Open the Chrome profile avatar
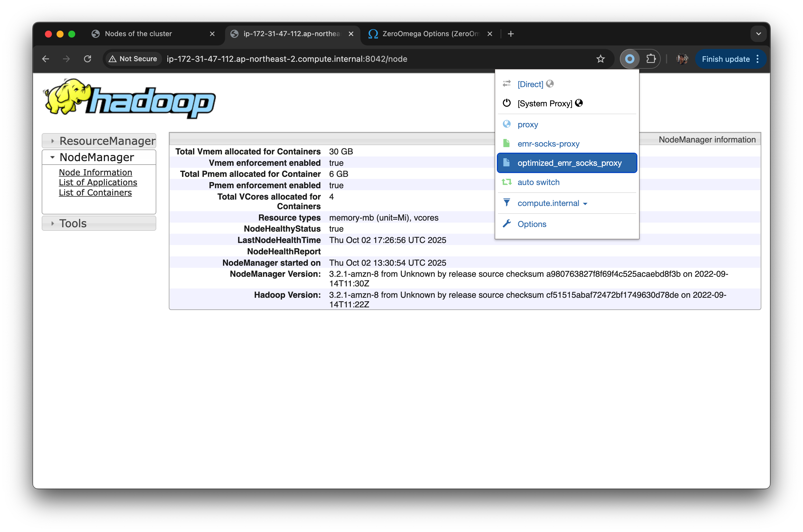Image resolution: width=803 pixels, height=532 pixels. [x=682, y=59]
